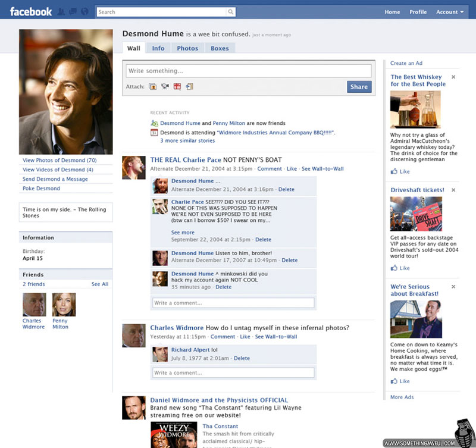Open Desmond's large profile photo
The image size is (476, 448).
pyautogui.click(x=66, y=92)
